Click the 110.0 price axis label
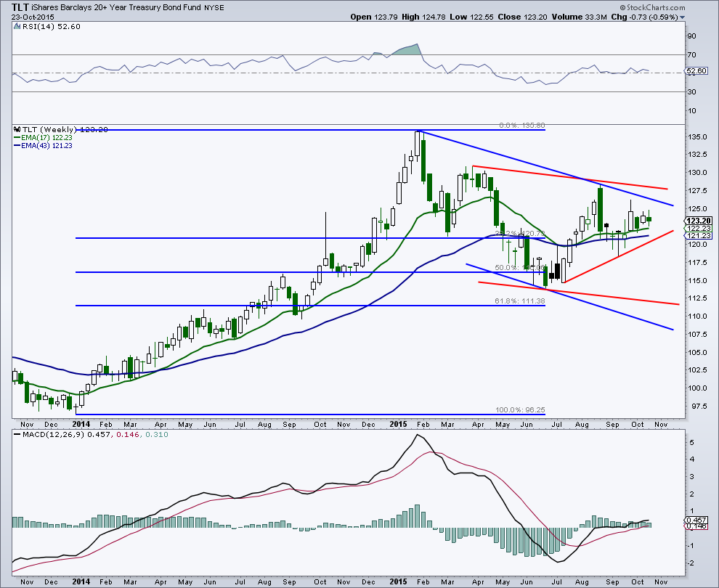The height and width of the screenshot is (588, 719). [697, 317]
